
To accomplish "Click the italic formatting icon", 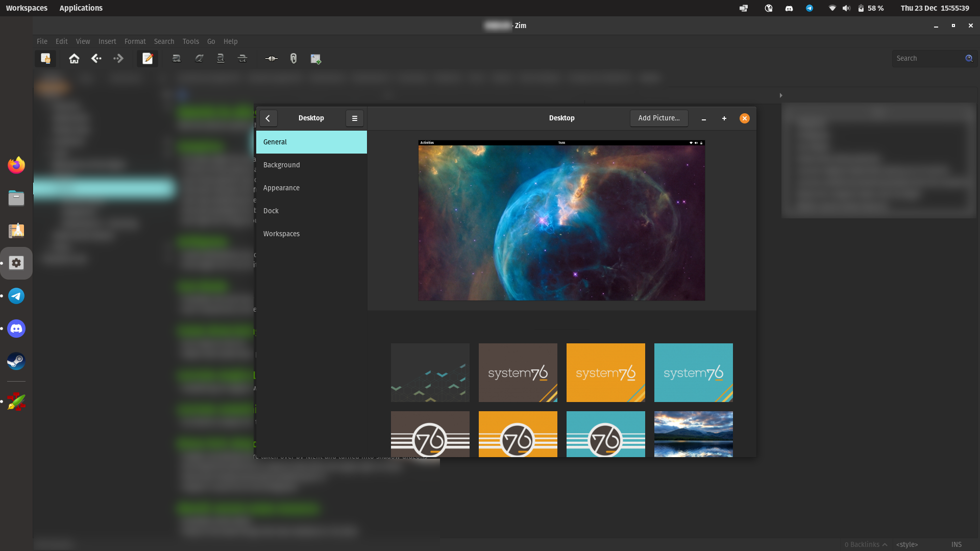I will (199, 59).
